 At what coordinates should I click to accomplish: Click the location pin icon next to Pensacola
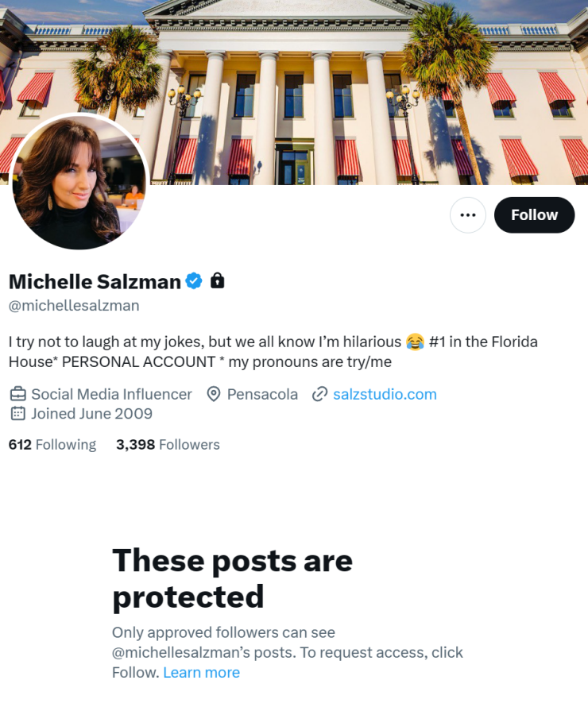pyautogui.click(x=213, y=394)
